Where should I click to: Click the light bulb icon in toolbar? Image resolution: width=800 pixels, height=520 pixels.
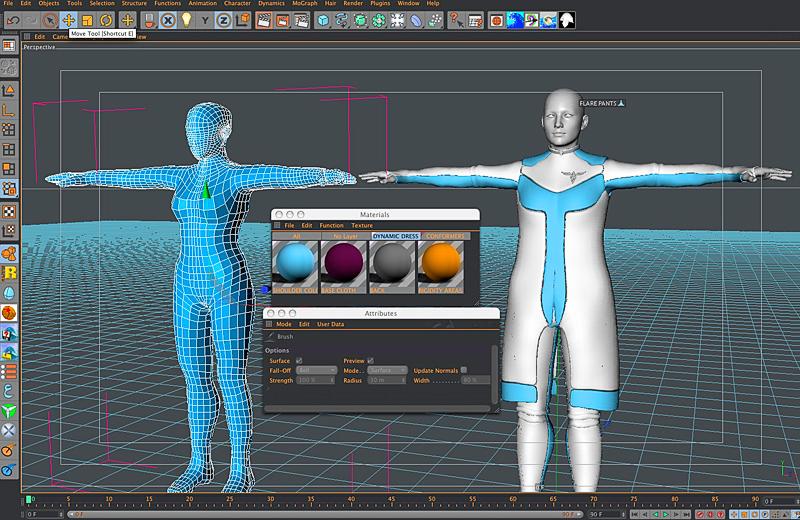point(187,20)
